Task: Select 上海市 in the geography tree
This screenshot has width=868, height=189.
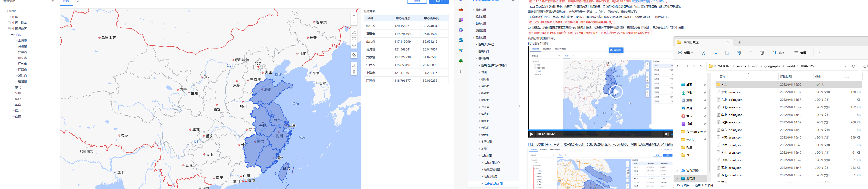Action: [x=22, y=41]
